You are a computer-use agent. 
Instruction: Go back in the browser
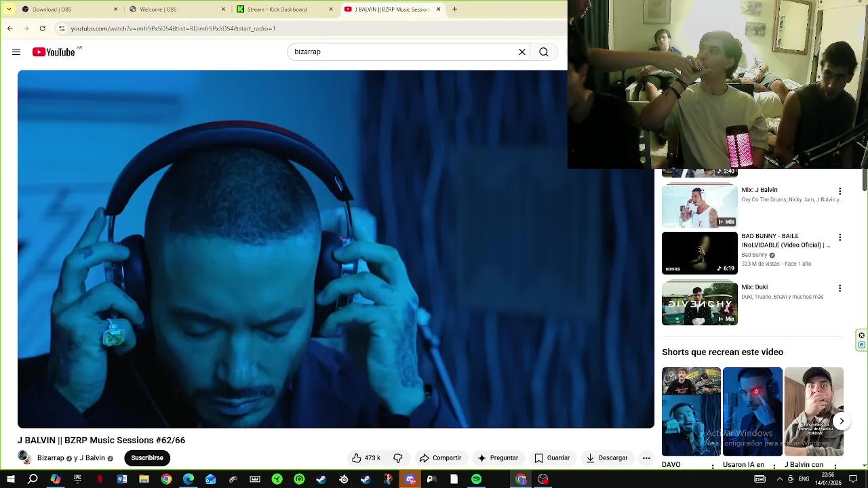pyautogui.click(x=10, y=28)
